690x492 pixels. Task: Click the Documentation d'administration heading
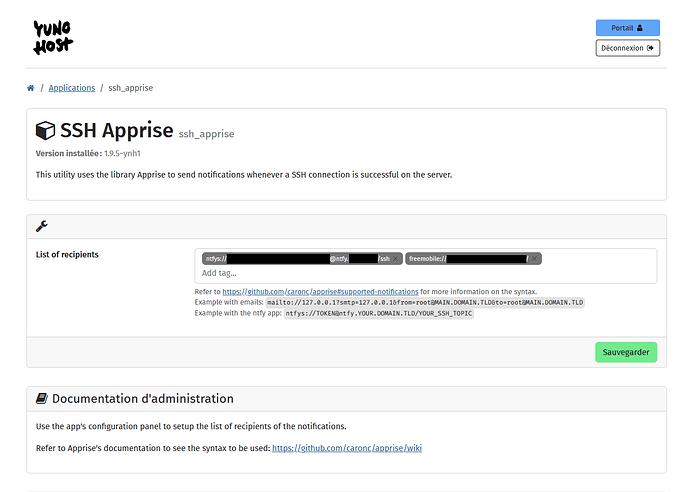pyautogui.click(x=143, y=399)
